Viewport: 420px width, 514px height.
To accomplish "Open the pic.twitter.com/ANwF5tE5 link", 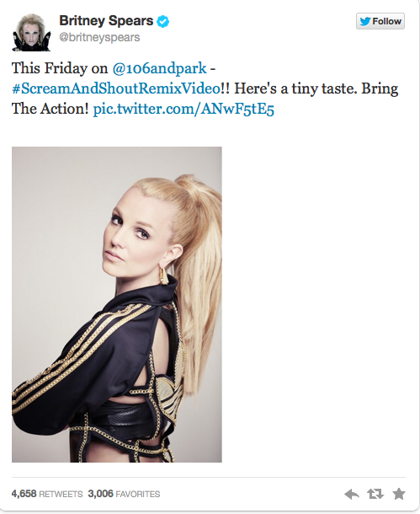I will [183, 109].
